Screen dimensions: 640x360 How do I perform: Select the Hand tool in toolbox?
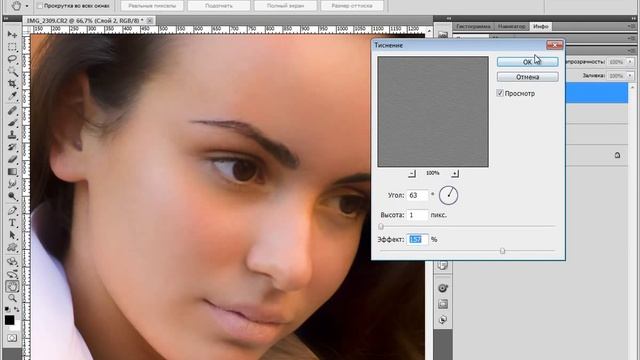point(12,286)
